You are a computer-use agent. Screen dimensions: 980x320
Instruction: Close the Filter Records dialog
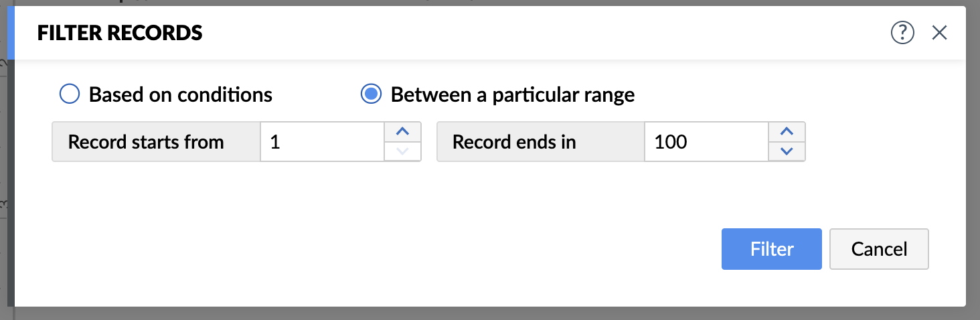939,33
